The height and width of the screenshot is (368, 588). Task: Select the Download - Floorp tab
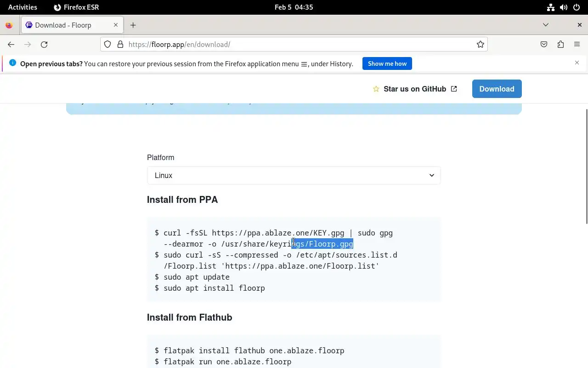72,25
